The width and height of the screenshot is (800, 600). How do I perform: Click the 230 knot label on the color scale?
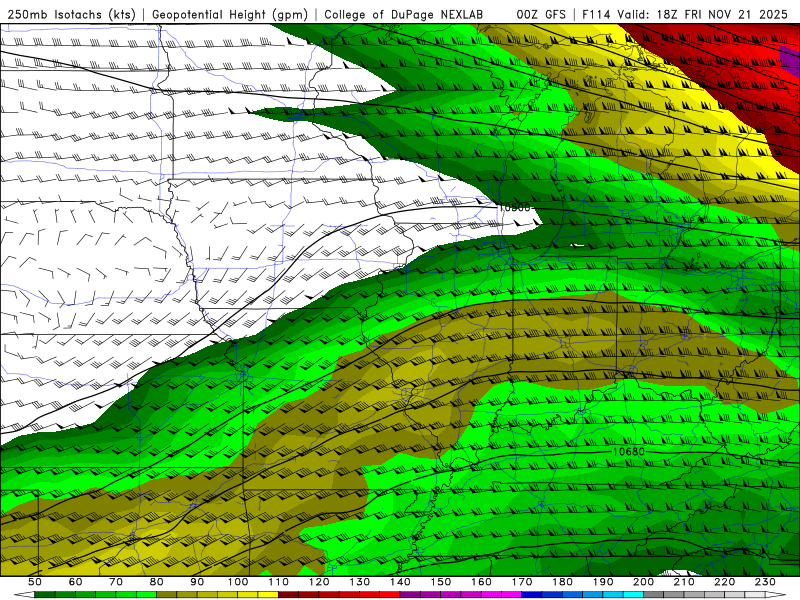(x=765, y=582)
